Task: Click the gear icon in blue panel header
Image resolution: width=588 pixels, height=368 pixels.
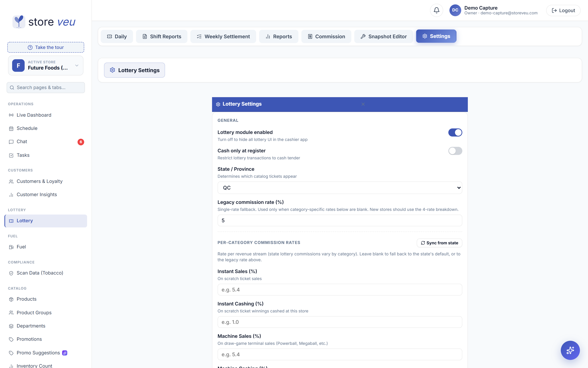Action: point(218,104)
